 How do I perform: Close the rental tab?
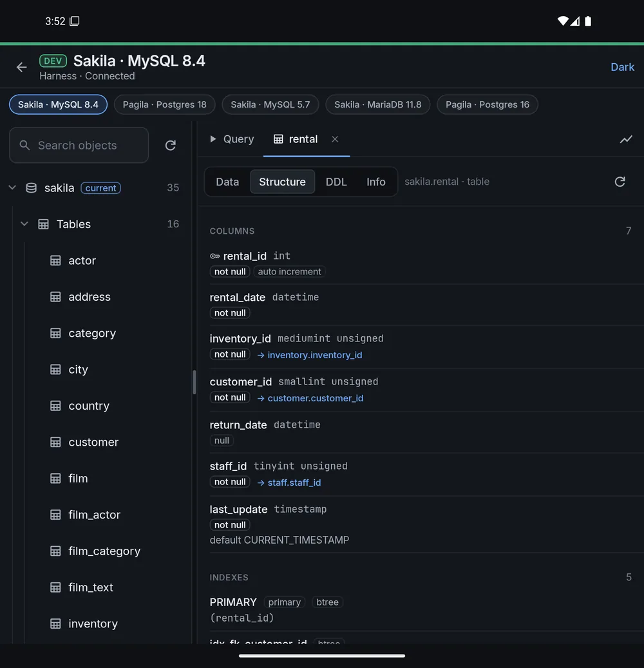pyautogui.click(x=335, y=139)
